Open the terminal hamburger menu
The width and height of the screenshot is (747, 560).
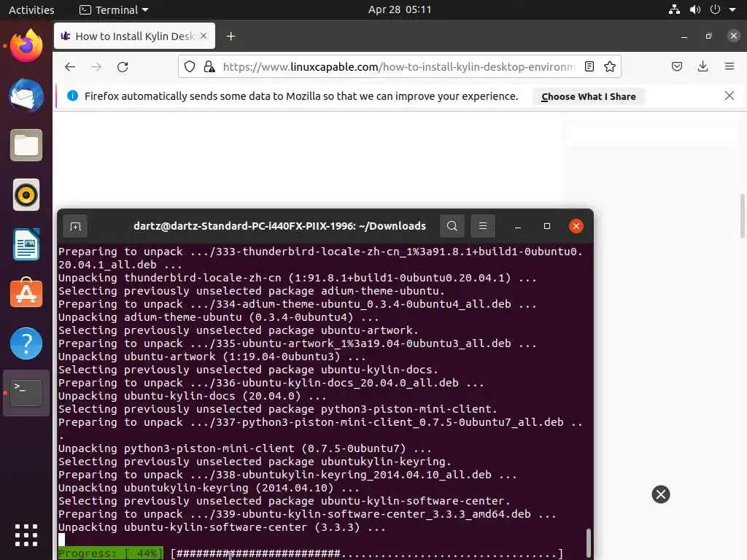(483, 226)
